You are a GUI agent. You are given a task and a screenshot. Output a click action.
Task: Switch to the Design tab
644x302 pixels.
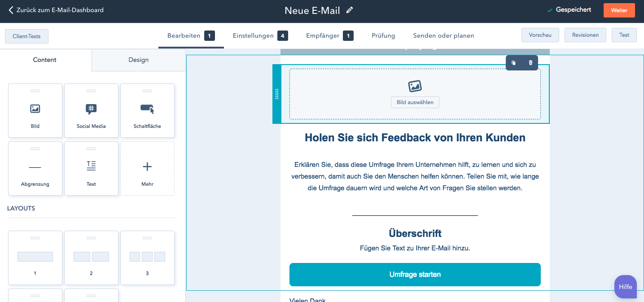pyautogui.click(x=138, y=60)
